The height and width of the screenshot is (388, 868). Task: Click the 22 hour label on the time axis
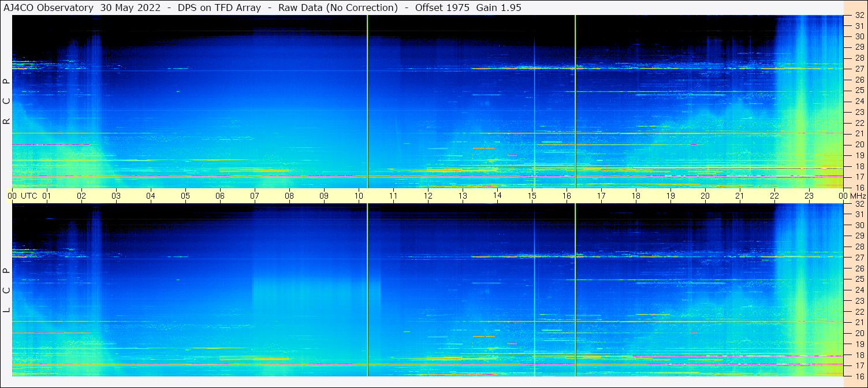[774, 196]
